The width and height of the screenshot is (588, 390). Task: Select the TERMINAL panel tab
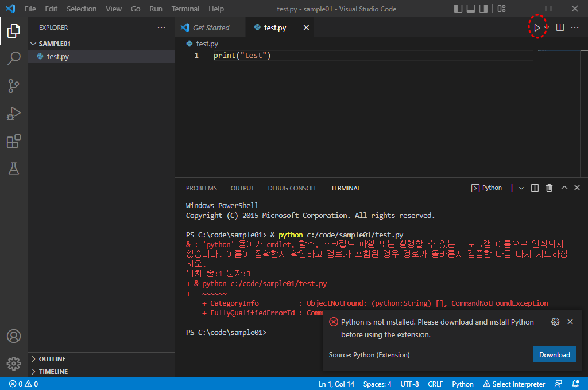point(345,188)
